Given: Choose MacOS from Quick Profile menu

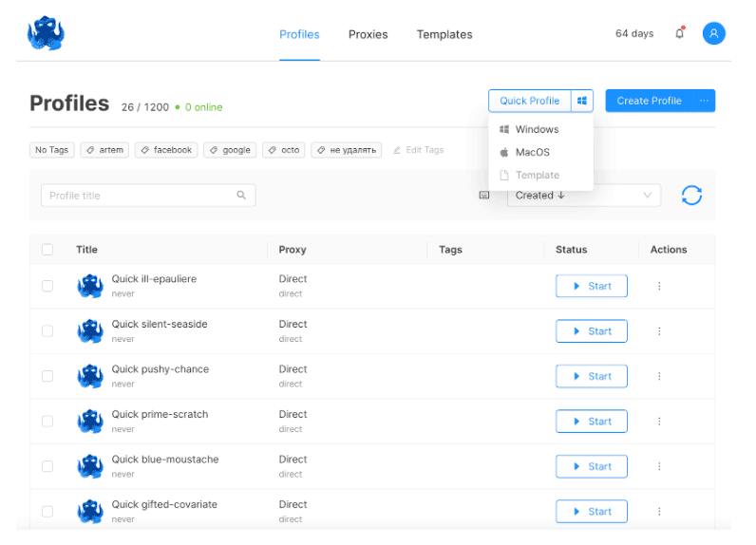Looking at the screenshot, I should coord(532,152).
